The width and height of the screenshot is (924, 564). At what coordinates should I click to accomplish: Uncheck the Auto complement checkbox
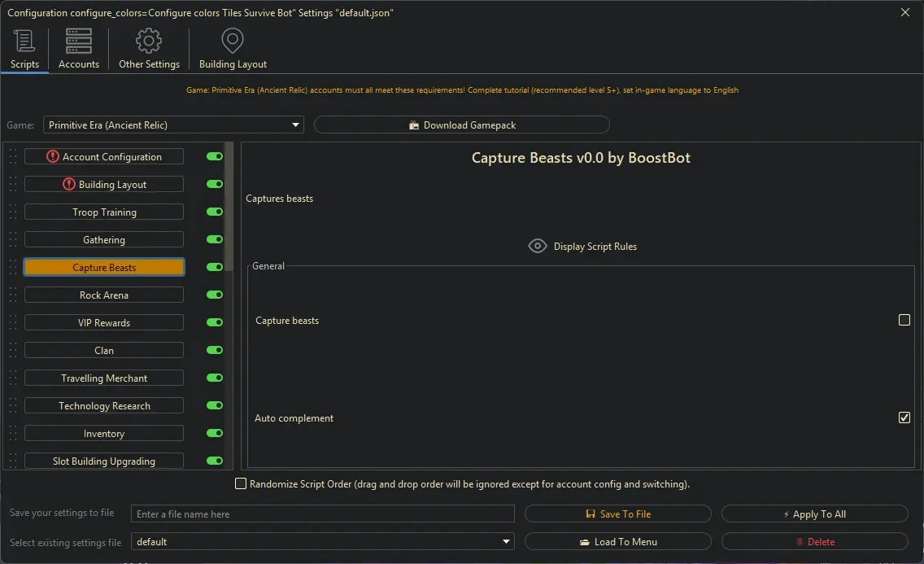coord(904,418)
